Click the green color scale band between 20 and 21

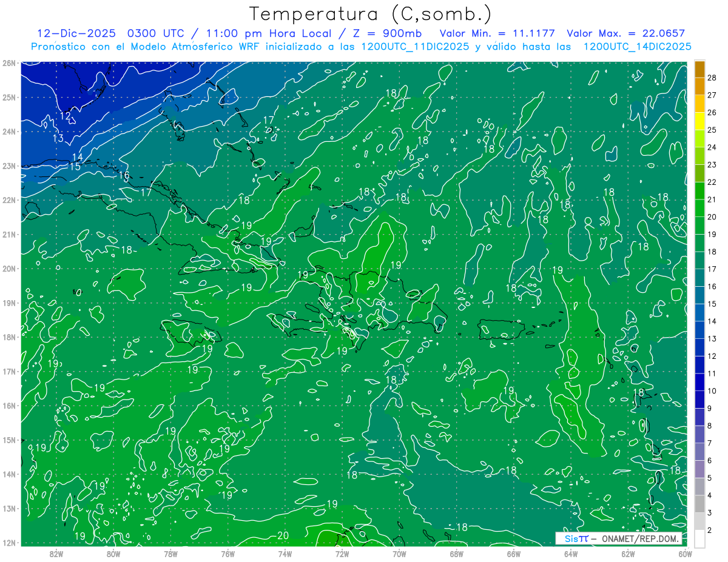[699, 208]
